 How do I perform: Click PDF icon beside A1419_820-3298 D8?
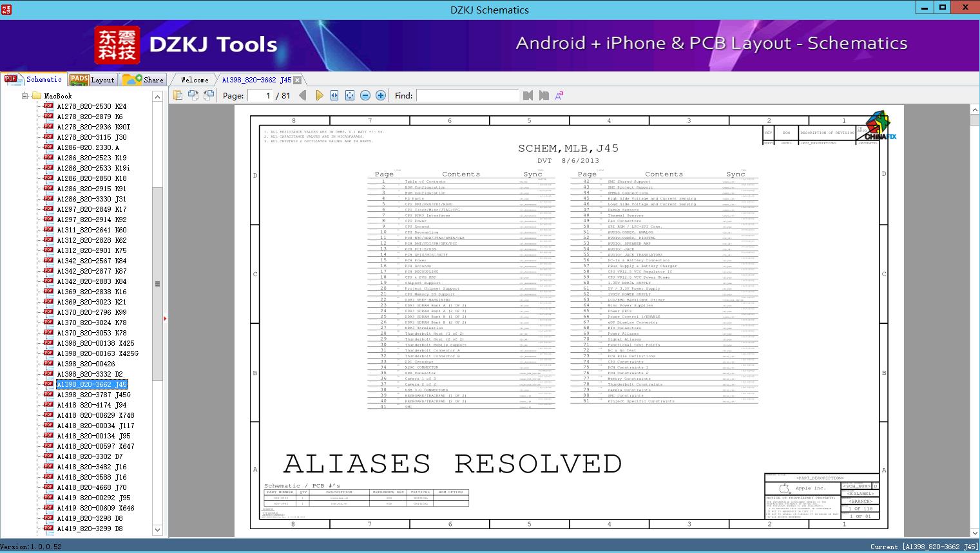(x=48, y=518)
